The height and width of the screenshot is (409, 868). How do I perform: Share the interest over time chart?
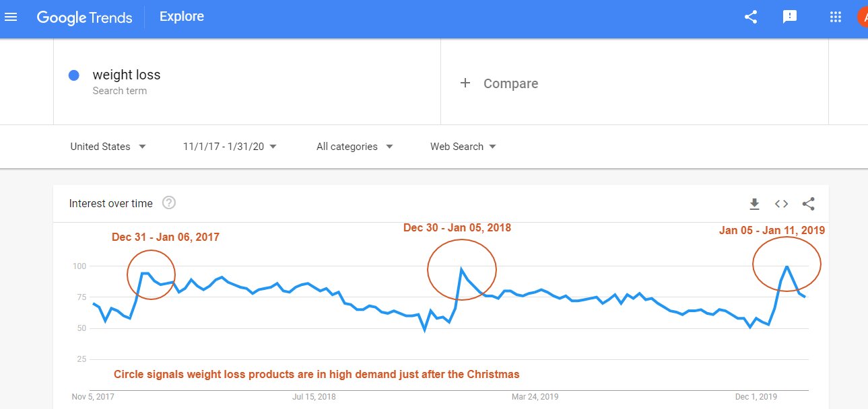click(809, 204)
